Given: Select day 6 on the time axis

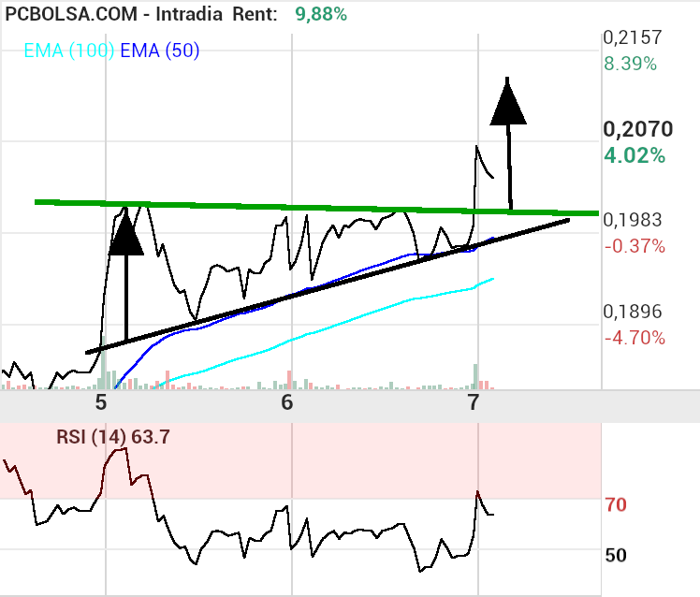Looking at the screenshot, I should click(287, 402).
